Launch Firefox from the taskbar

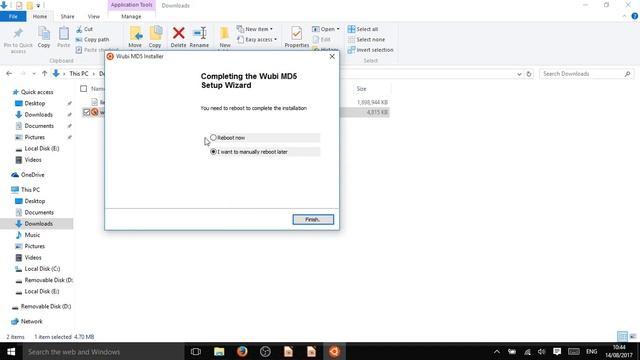click(x=242, y=351)
